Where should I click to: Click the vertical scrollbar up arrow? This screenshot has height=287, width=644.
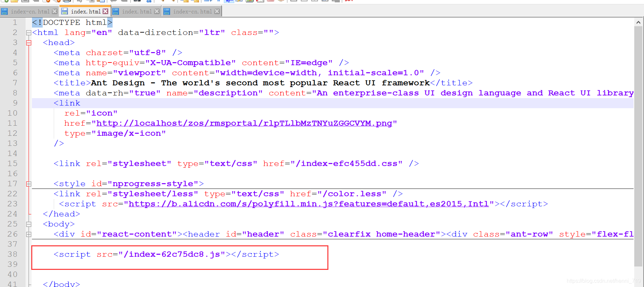tap(638, 23)
